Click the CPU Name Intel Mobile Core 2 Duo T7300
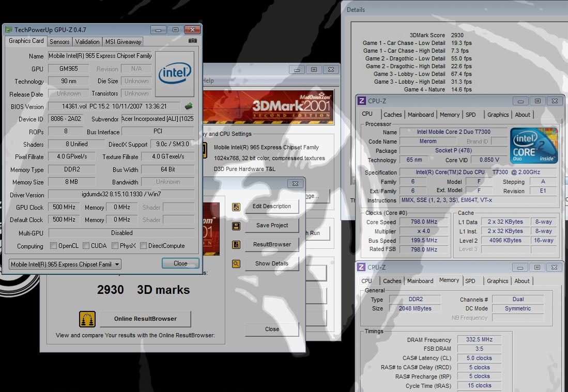The image size is (568, 392). pyautogui.click(x=453, y=132)
